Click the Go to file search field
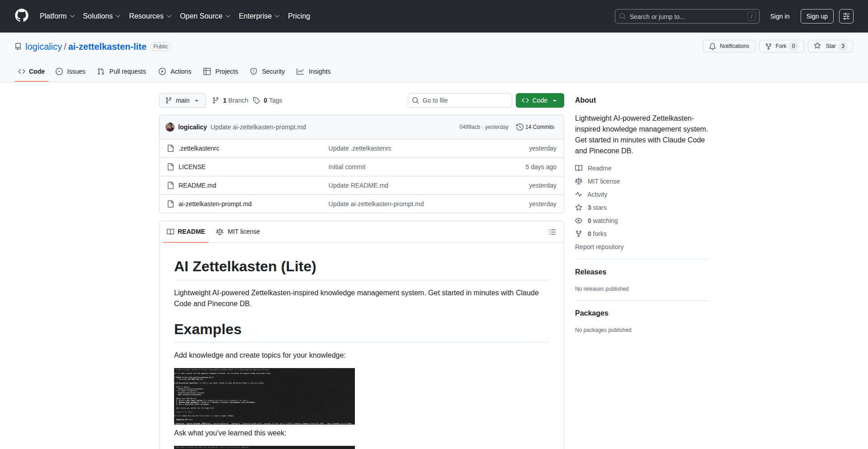The image size is (868, 449). [459, 100]
